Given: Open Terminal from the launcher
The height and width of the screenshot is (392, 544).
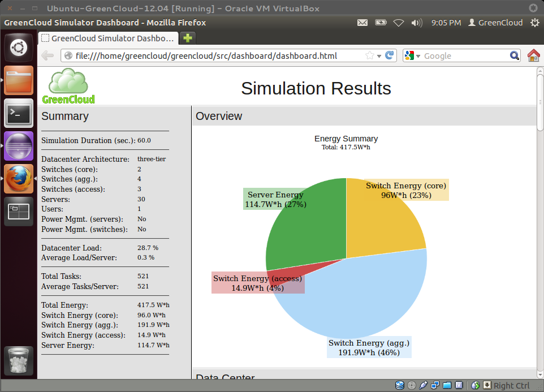Looking at the screenshot, I should (19, 114).
